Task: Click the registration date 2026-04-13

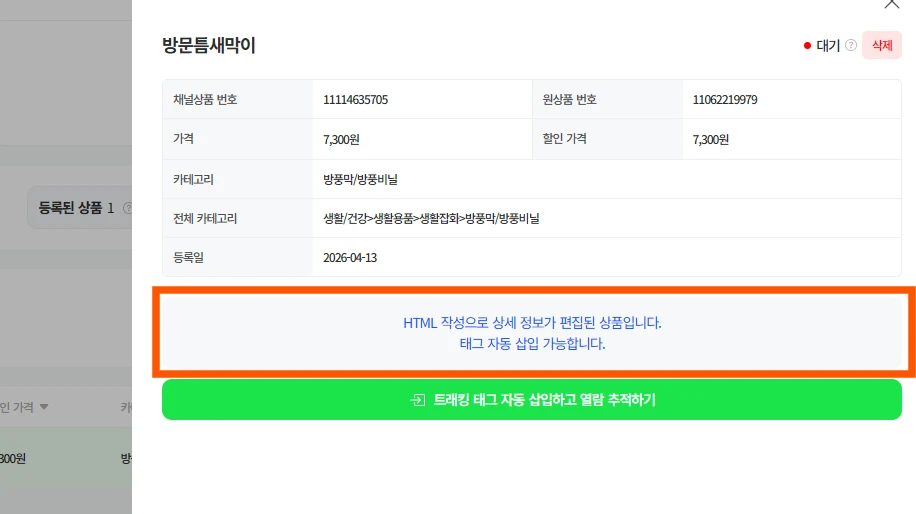Action: point(350,257)
